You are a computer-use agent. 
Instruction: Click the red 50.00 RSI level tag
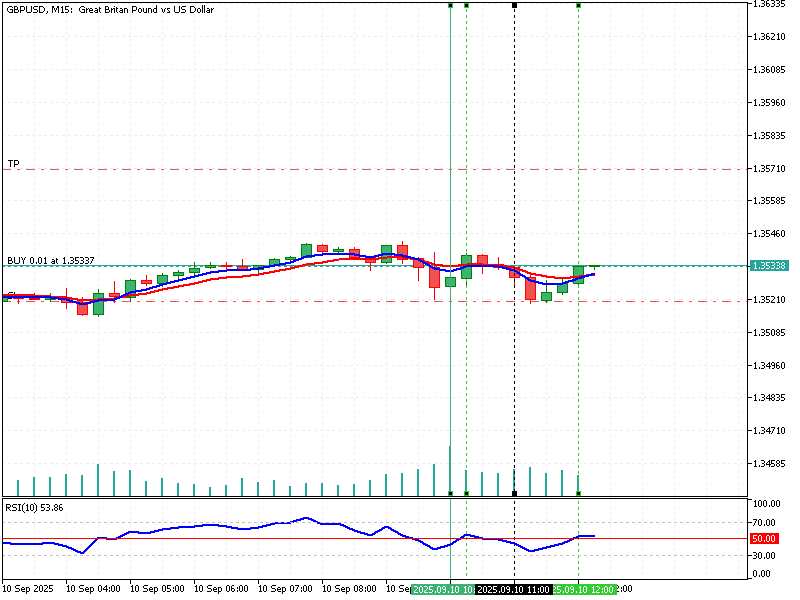[x=764, y=538]
